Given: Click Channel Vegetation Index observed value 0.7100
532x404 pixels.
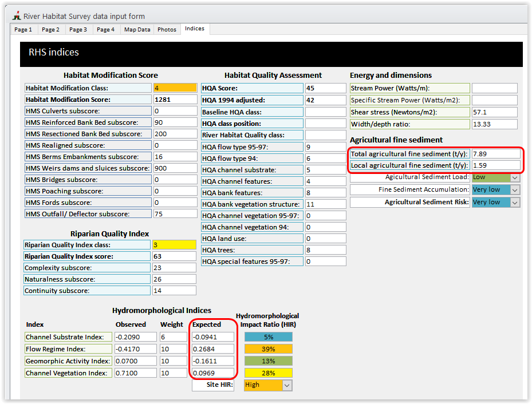Looking at the screenshot, I should tap(136, 373).
